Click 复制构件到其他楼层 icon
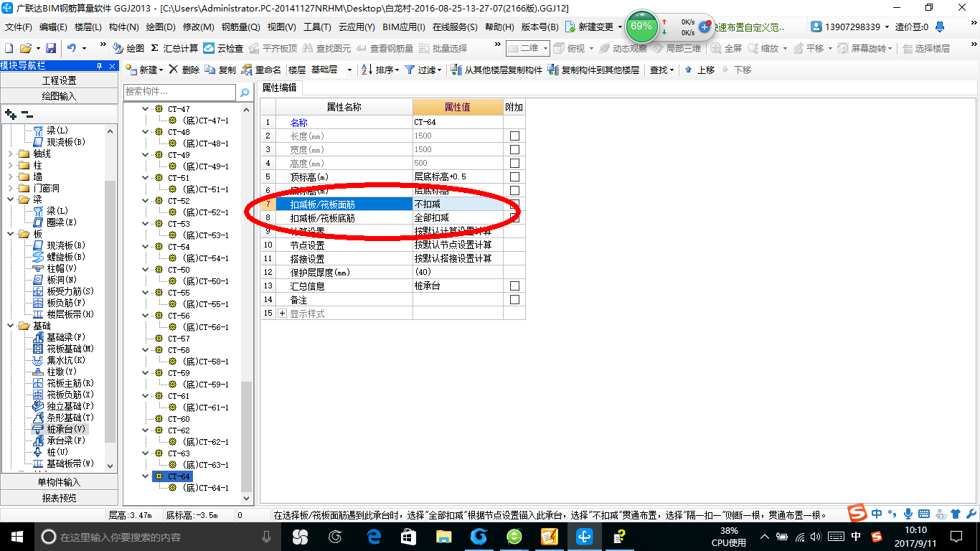The width and height of the screenshot is (980, 551). point(553,70)
